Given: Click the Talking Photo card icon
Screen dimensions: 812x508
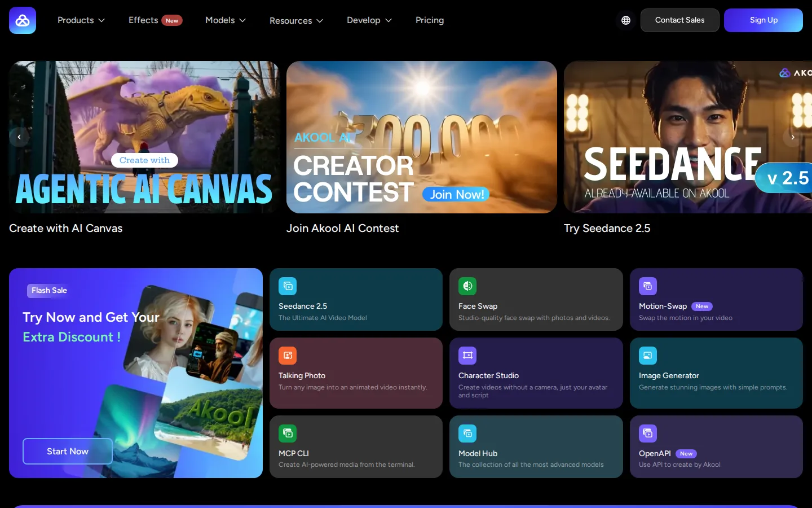Looking at the screenshot, I should point(288,356).
